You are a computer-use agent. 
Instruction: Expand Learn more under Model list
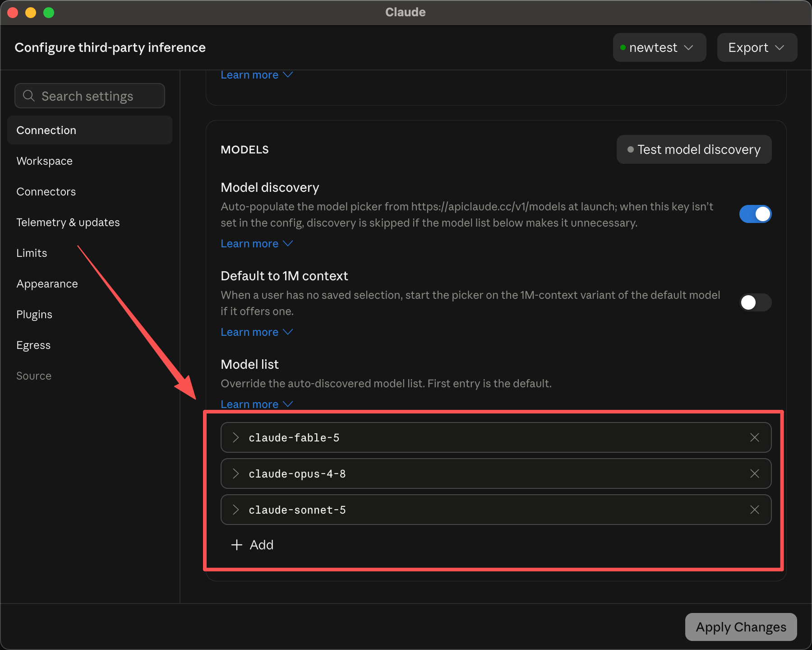257,404
